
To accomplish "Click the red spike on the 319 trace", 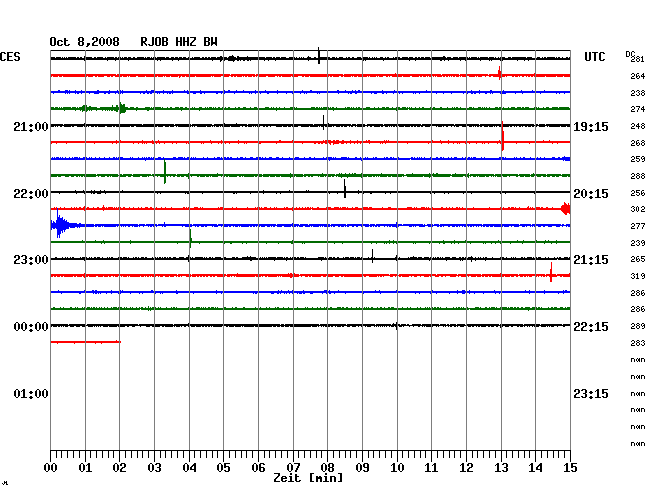I will 551,272.
